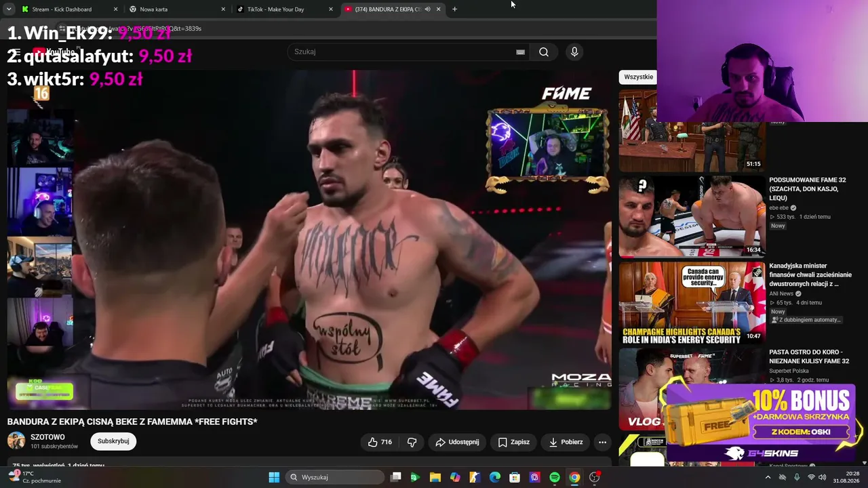Show hidden system tray icons chevron
Image resolution: width=868 pixels, height=488 pixels.
coord(768,477)
